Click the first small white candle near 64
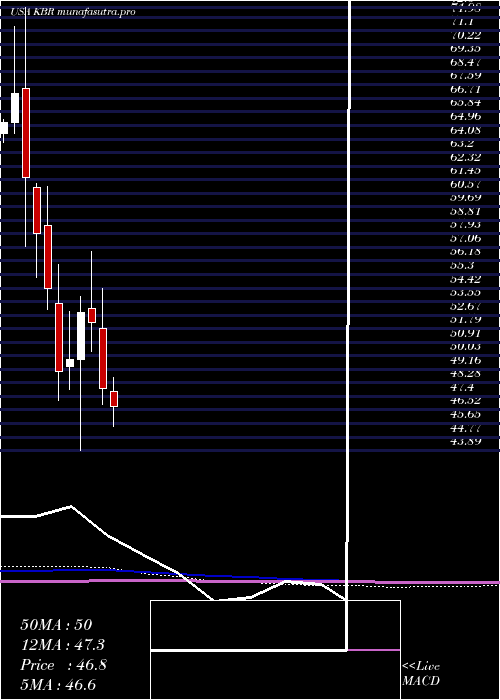Image resolution: width=500 pixels, height=700 pixels. coord(4,128)
